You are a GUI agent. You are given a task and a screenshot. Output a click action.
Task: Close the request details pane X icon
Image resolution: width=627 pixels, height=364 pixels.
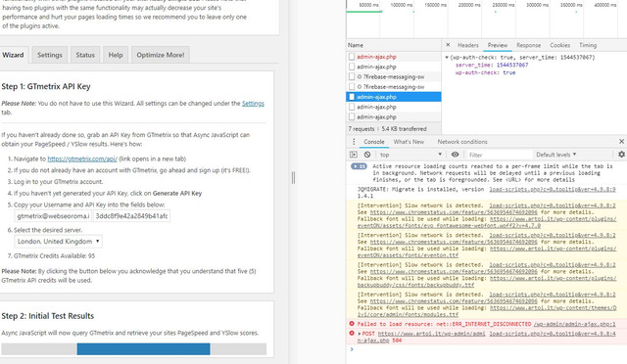[x=448, y=45]
